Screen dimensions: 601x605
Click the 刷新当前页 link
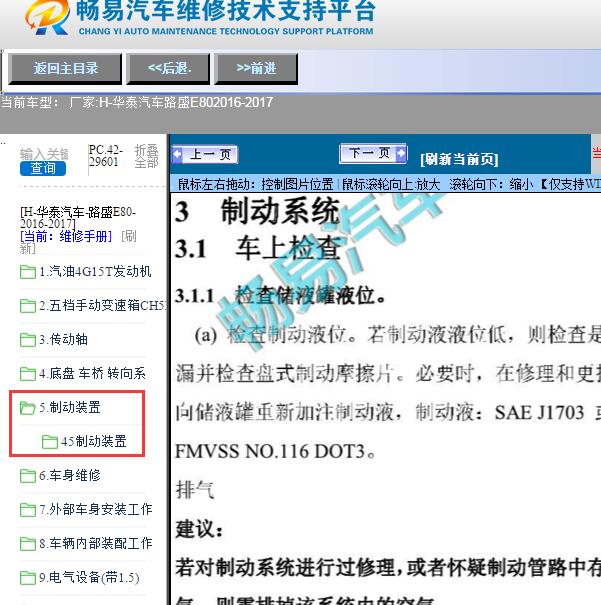pyautogui.click(x=459, y=159)
